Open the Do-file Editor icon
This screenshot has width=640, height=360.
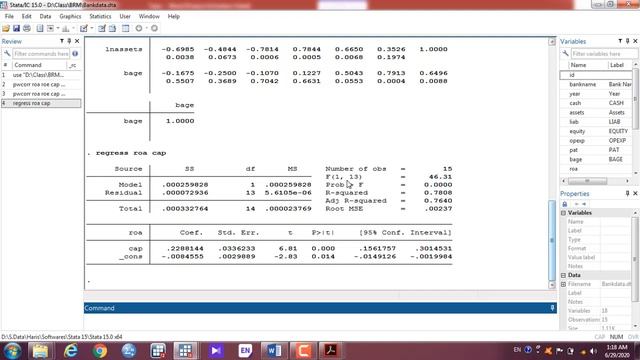point(84,28)
